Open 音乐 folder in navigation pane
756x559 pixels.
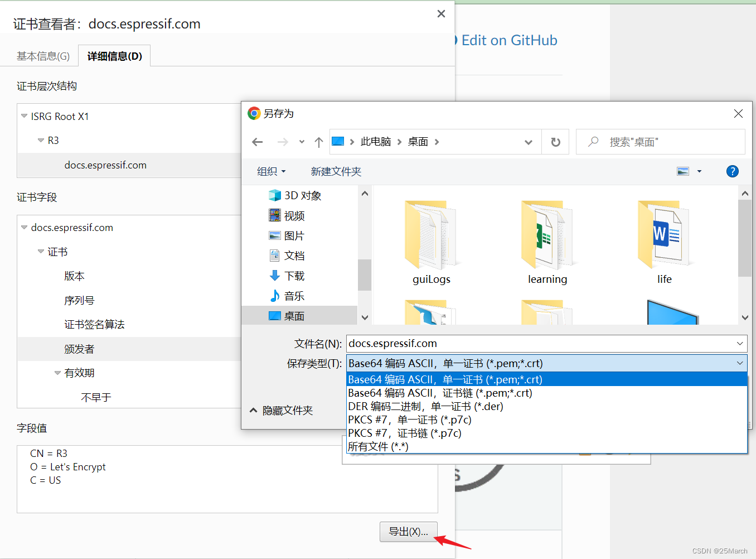pyautogui.click(x=287, y=296)
